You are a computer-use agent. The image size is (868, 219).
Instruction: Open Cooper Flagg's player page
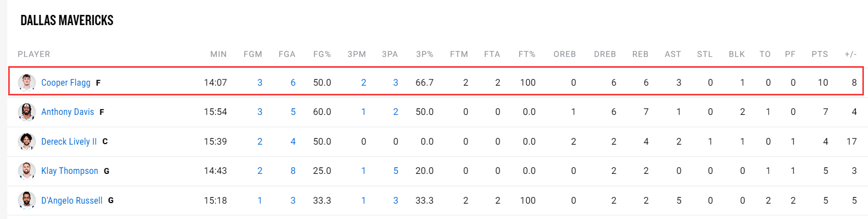point(66,83)
